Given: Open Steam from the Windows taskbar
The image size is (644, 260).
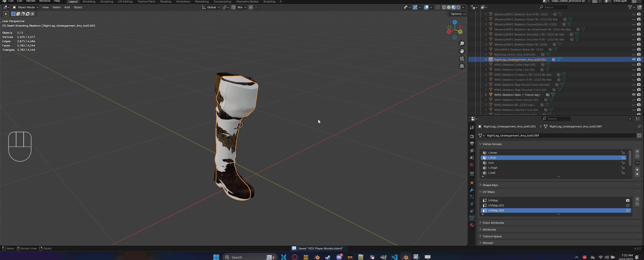Looking at the screenshot, I should point(328,257).
